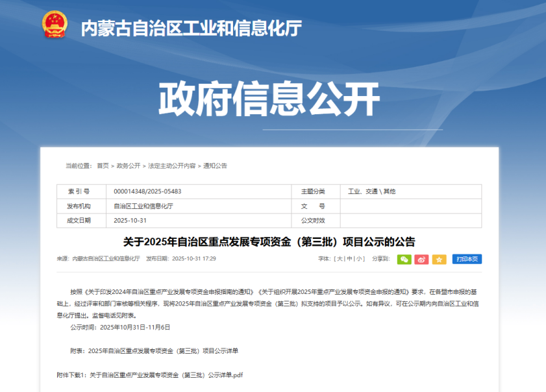Click the 工业、交通\其他 topic category cell

click(371, 191)
